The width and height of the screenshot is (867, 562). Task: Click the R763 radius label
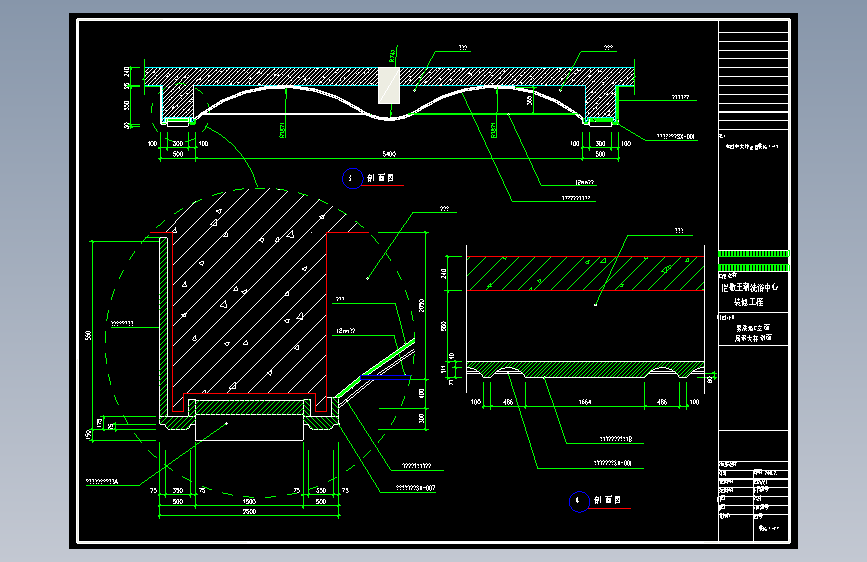point(392,55)
